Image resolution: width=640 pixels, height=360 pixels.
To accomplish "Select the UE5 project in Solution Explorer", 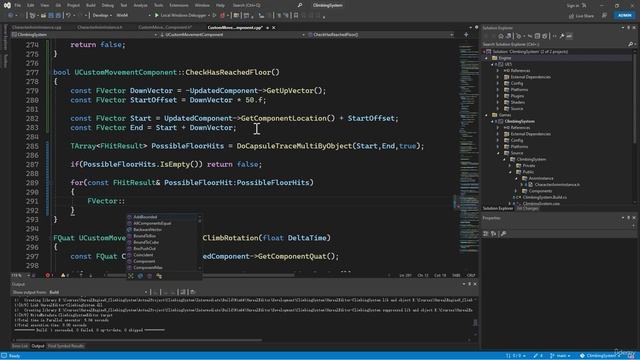I will (x=508, y=64).
